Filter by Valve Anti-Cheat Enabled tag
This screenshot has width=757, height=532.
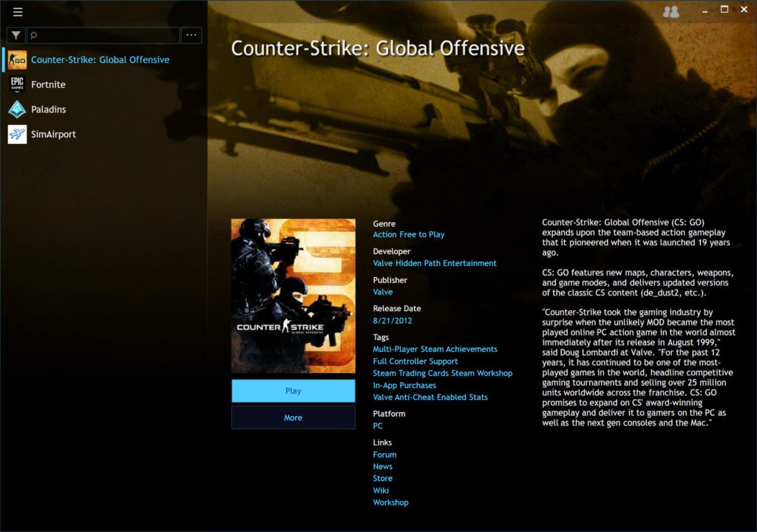click(420, 398)
